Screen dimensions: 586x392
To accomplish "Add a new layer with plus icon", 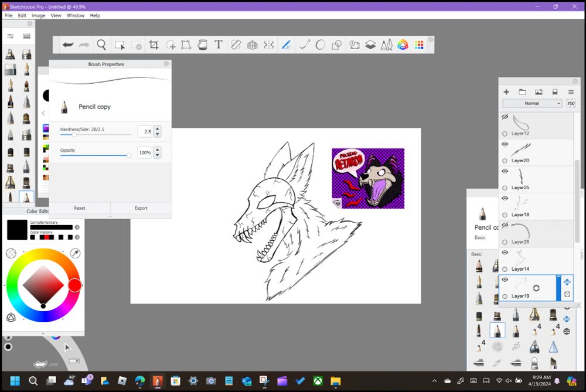I will point(506,92).
